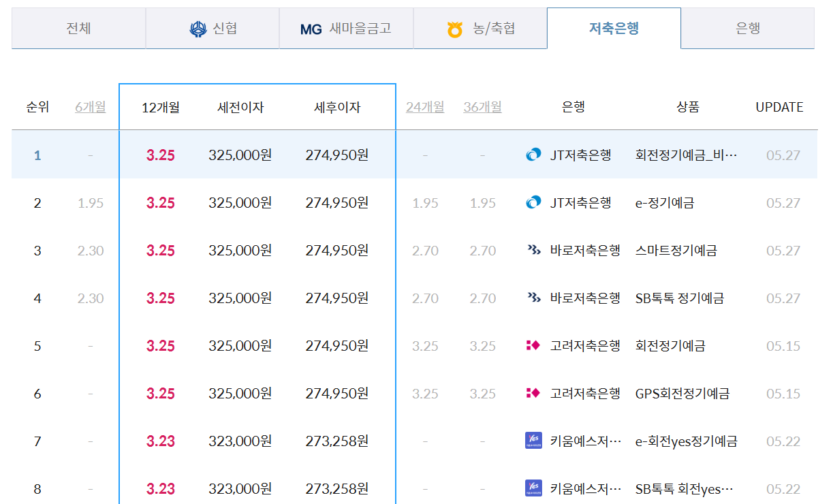Click the 바로저축은행 logo in rank 3 row
Image resolution: width=833 pixels, height=504 pixels.
click(x=534, y=251)
